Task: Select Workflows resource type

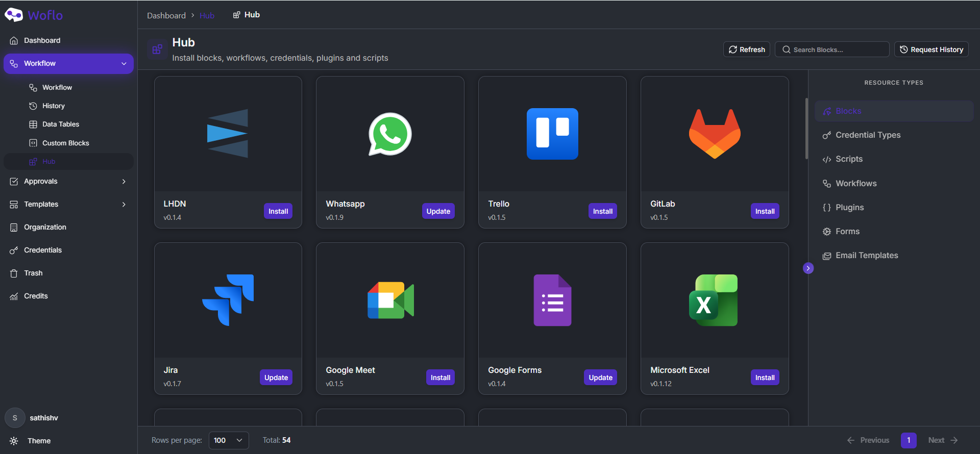Action: (894, 184)
